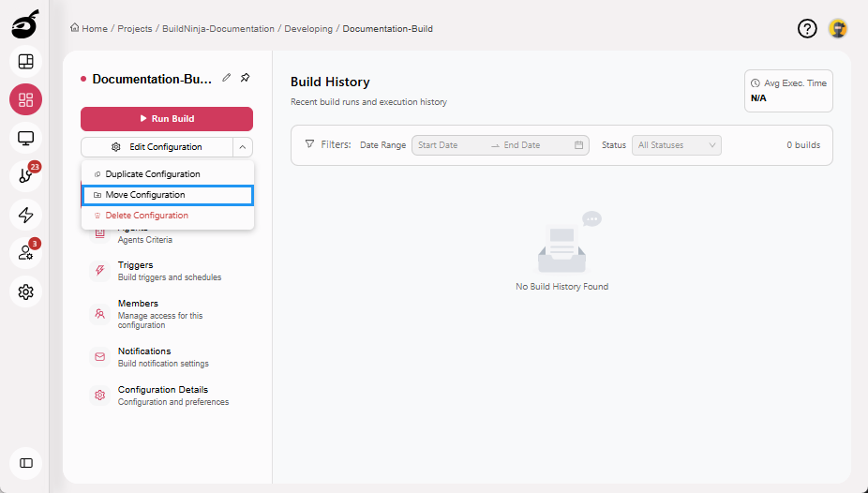
Task: Open version control icon with 23 badge
Action: (x=26, y=176)
